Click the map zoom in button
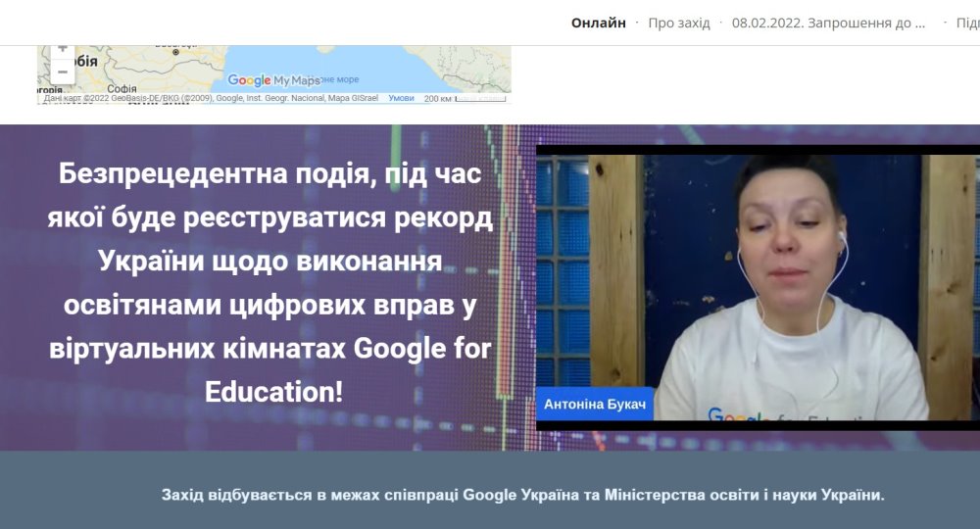Screen dimensions: 980x529 [x=63, y=50]
